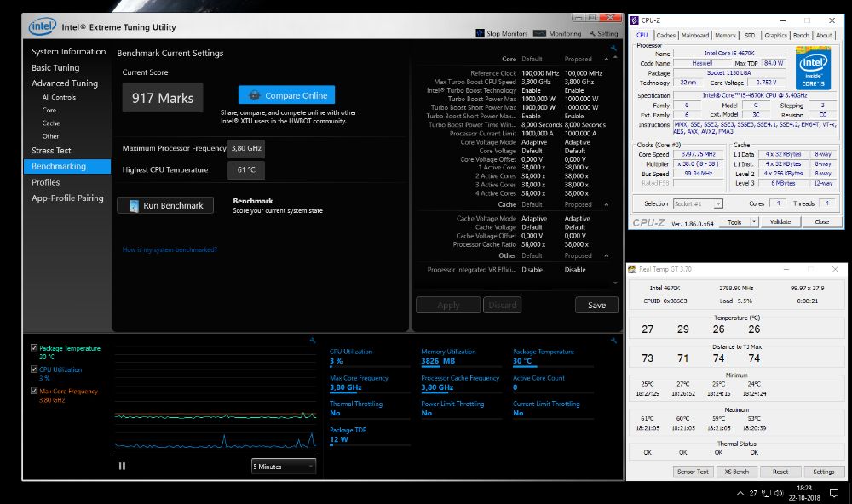
Task: Open the Monitoring view icon
Action: (x=539, y=33)
